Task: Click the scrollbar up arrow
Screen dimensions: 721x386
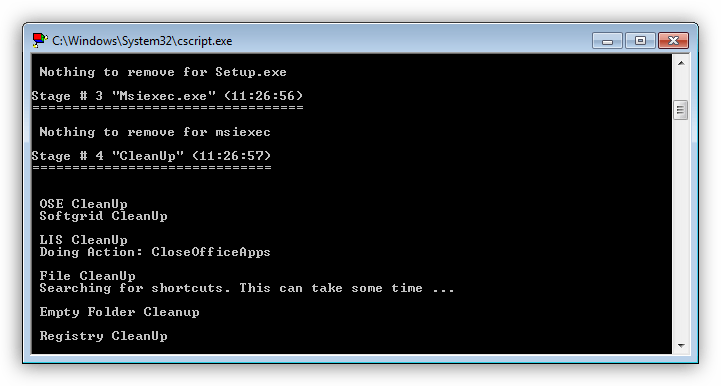Action: point(681,63)
